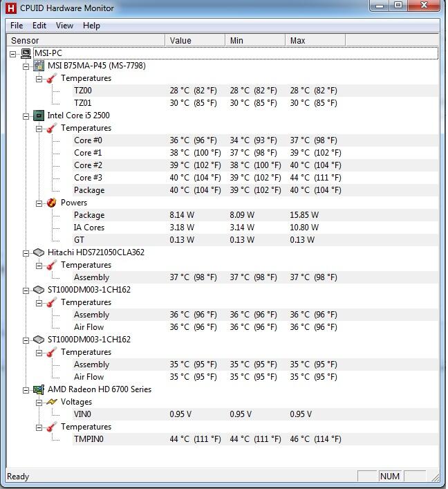The height and width of the screenshot is (489, 448).
Task: Collapse the Intel Core i5 2500 node
Action: (x=26, y=116)
